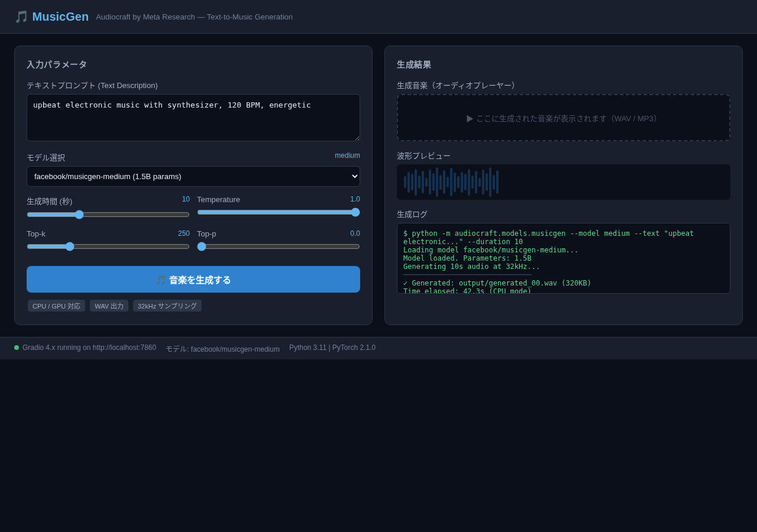
Task: Click the 'Generated: output/generated_00.wav' log line
Action: pos(497,283)
